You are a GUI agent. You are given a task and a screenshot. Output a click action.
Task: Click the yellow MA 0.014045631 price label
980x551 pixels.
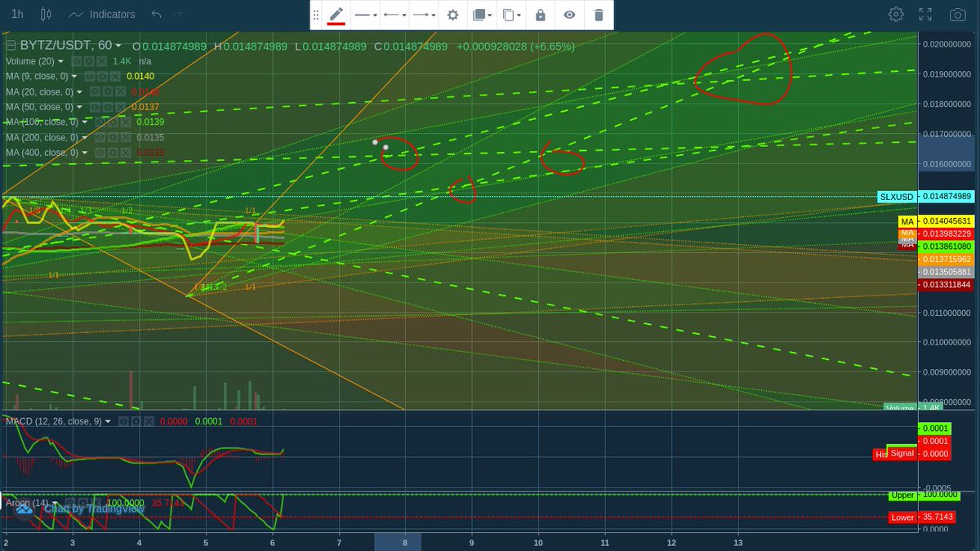point(946,221)
